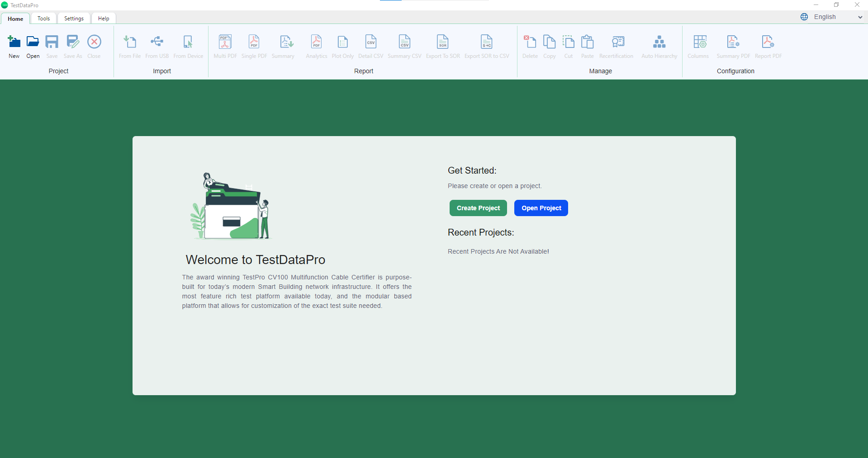Open the Help tab
Viewport: 868px width, 458px height.
click(x=104, y=19)
